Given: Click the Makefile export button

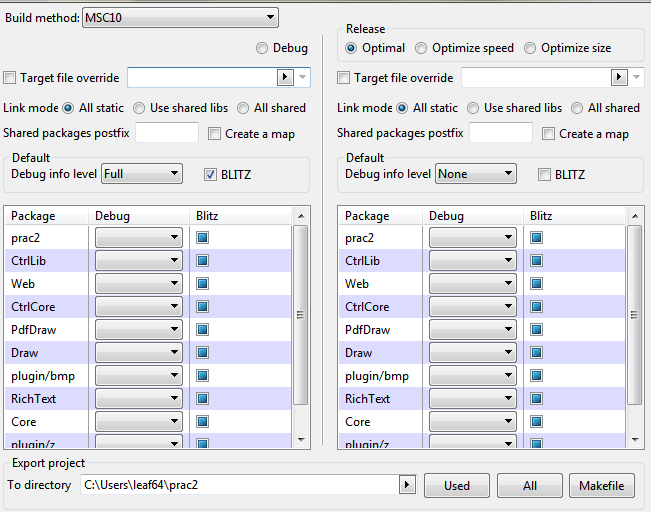Looking at the screenshot, I should pos(603,486).
